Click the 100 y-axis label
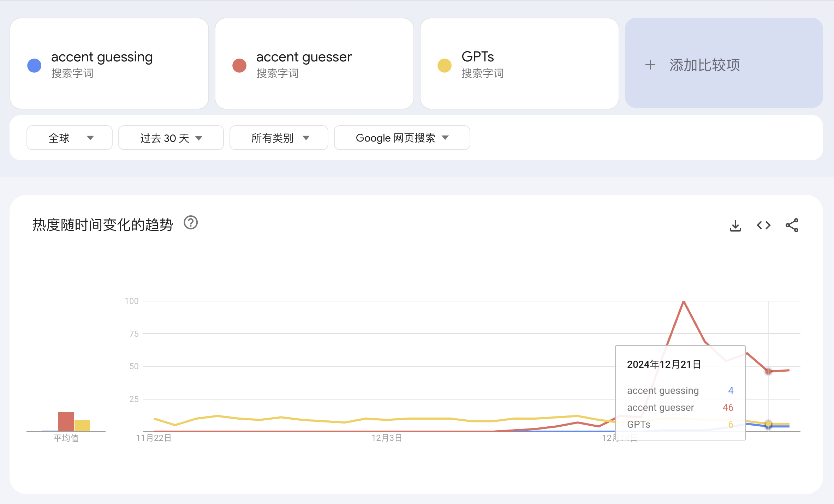Viewport: 834px width, 504px height. pos(131,301)
